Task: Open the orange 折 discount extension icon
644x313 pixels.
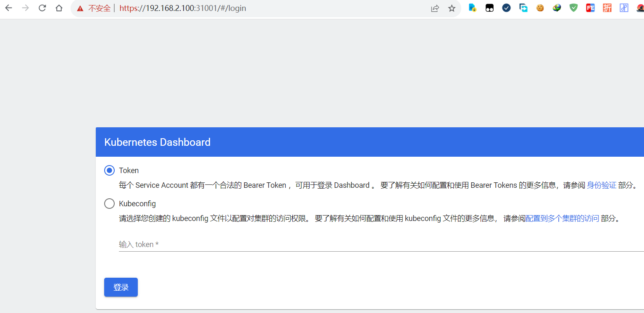Action: [607, 8]
